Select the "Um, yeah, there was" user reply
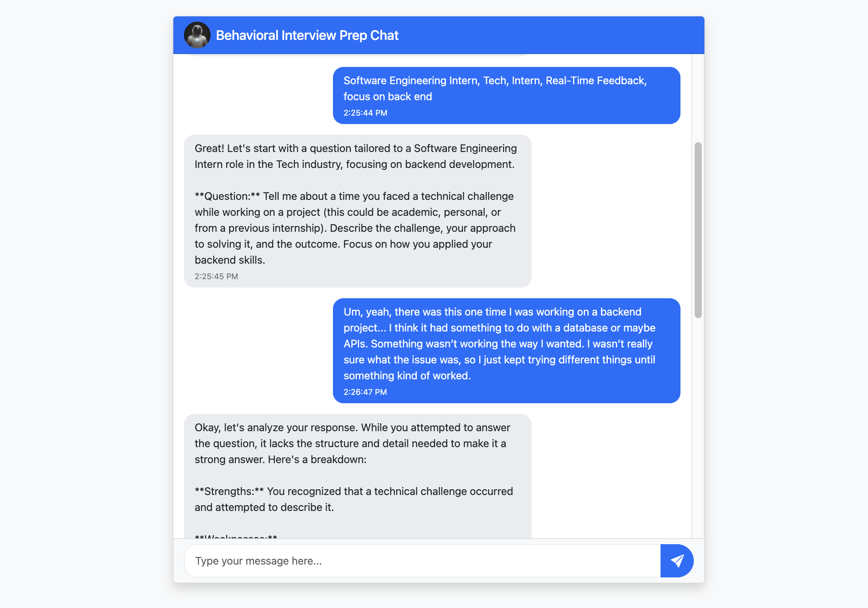This screenshot has height=608, width=868. (x=499, y=343)
